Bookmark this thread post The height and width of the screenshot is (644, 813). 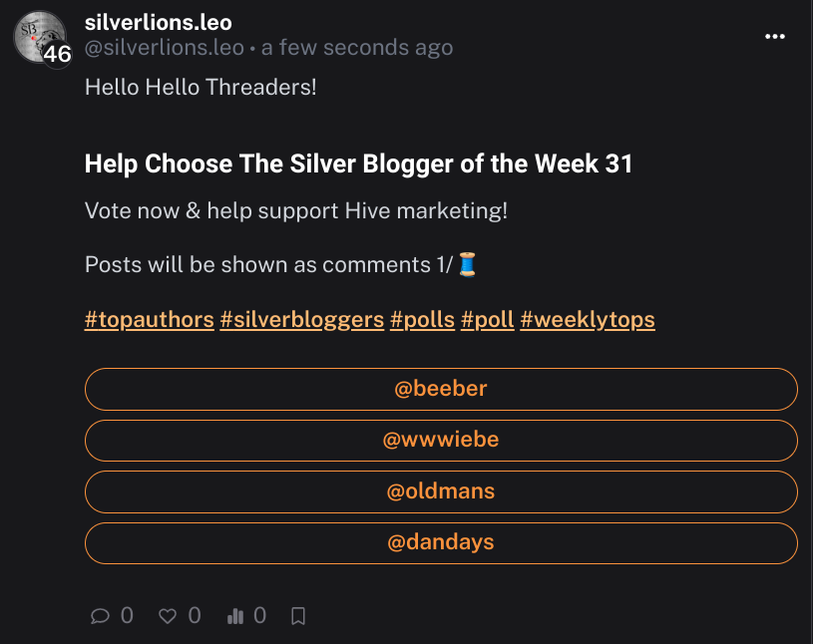(x=298, y=615)
